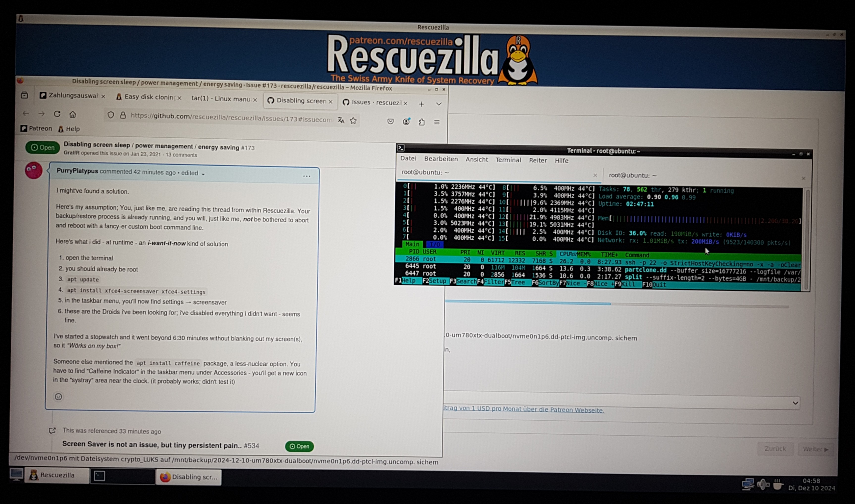
Task: Select the htop I/O tab
Action: (435, 245)
